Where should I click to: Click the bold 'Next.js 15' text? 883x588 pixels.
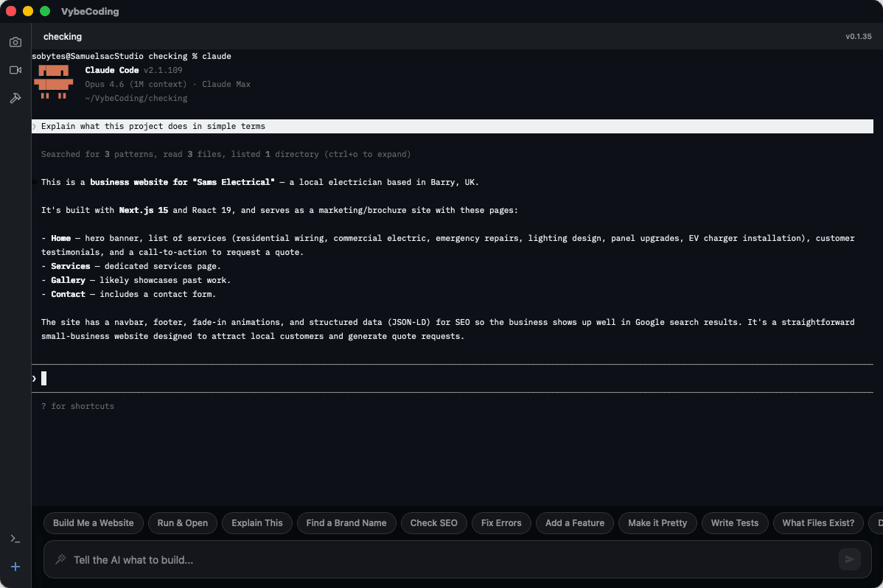[144, 210]
